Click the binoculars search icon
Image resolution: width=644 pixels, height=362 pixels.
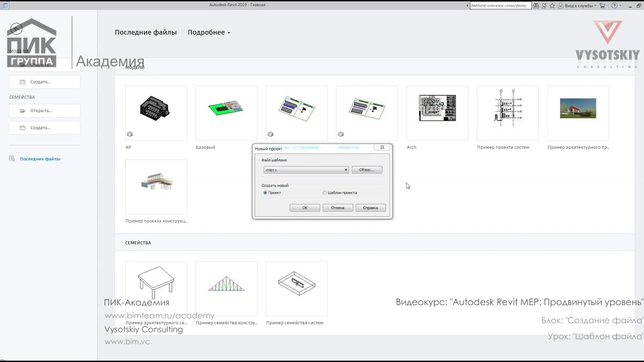[536, 6]
